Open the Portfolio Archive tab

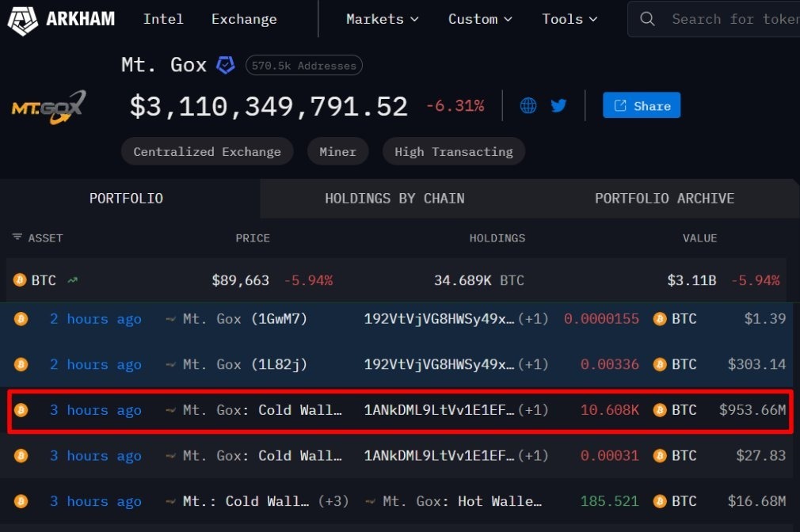tap(664, 199)
